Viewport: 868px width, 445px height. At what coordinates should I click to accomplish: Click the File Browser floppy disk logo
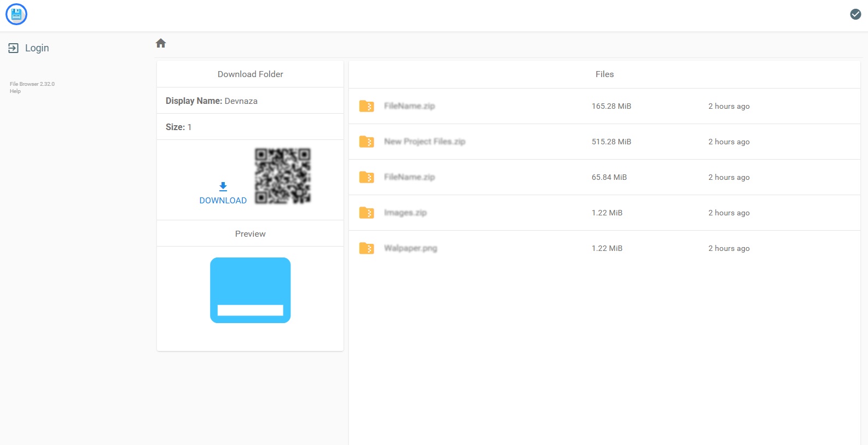tap(16, 14)
